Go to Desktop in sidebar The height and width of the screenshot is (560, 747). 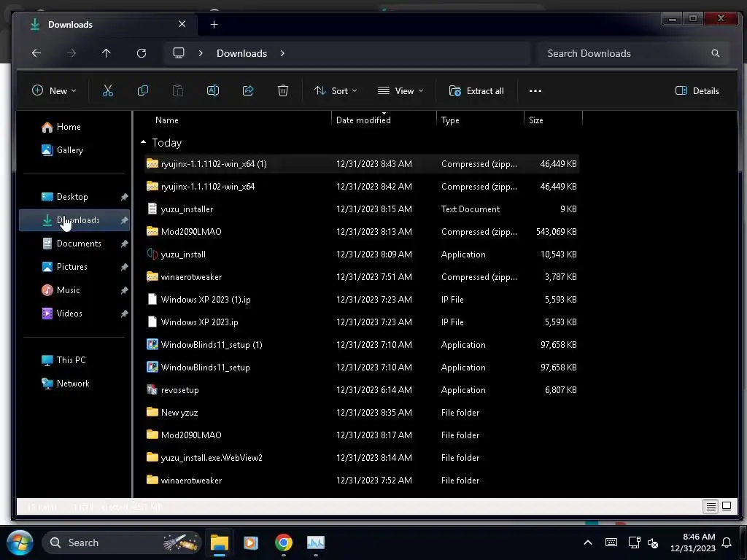[x=74, y=197]
